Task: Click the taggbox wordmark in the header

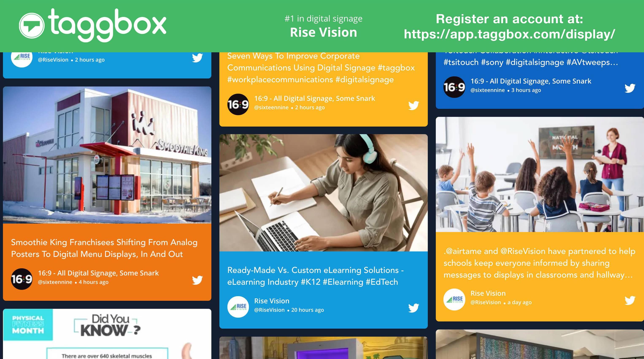Action: [x=107, y=25]
